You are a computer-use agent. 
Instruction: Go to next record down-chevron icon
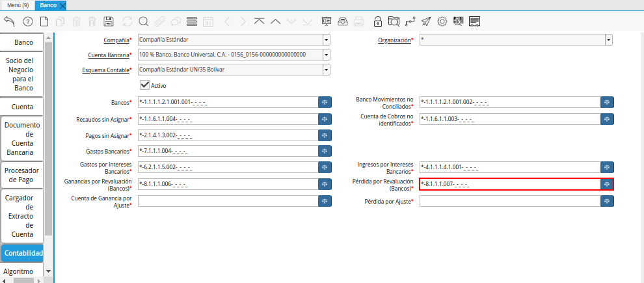tap(291, 21)
